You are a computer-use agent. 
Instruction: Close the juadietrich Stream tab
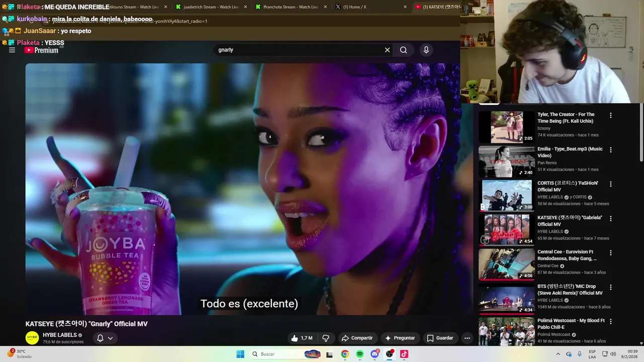(x=245, y=7)
